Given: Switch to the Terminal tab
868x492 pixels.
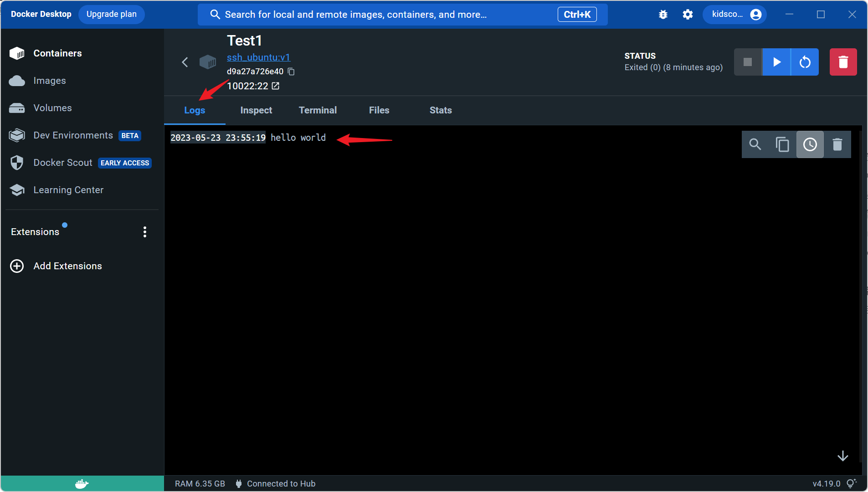Looking at the screenshot, I should tap(318, 110).
